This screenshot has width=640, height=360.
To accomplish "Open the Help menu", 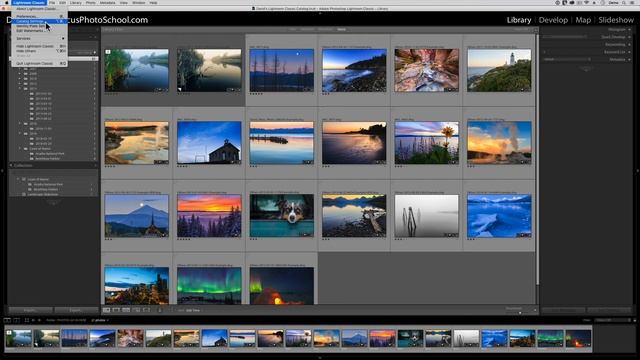I will tap(153, 2).
